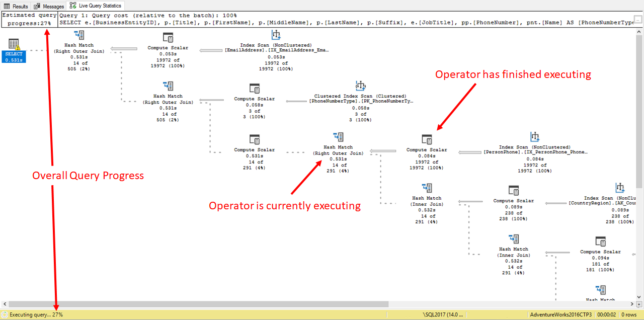Click the Compute Scalar showing 19972 of 19972
Screen dimensions: 644x320
(x=168, y=37)
